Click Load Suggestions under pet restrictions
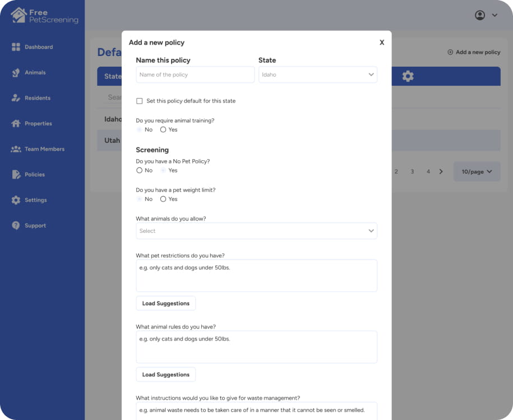Image resolution: width=513 pixels, height=420 pixels. pos(165,304)
